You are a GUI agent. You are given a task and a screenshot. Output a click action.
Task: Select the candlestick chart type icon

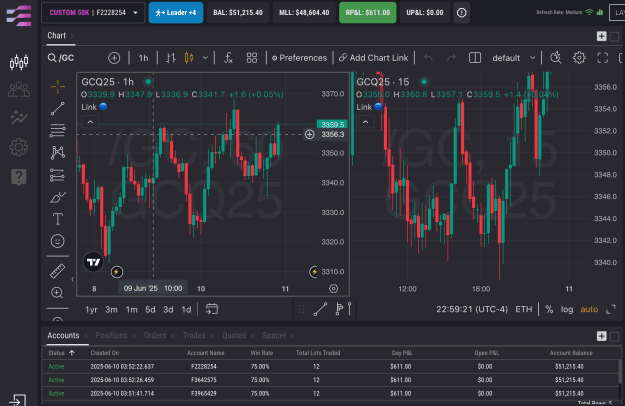click(x=189, y=58)
